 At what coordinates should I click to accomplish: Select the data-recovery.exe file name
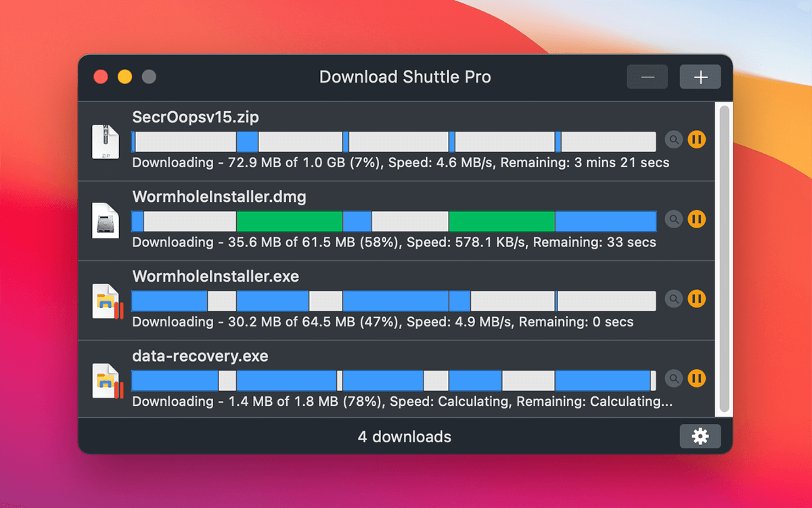pos(200,356)
